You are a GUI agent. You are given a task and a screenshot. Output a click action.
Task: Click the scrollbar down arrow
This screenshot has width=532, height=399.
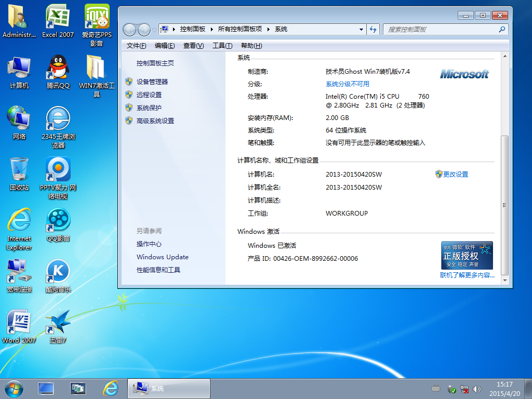[x=505, y=280]
